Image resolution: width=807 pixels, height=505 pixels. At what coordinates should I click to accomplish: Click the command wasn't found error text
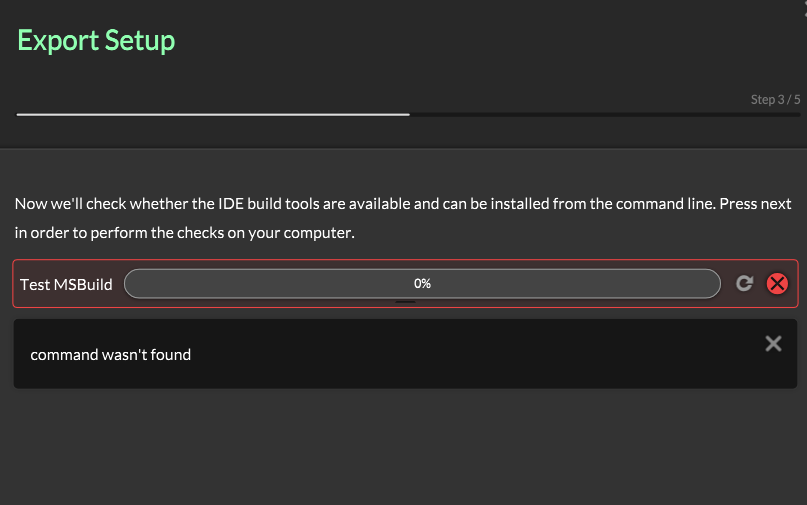pos(110,355)
